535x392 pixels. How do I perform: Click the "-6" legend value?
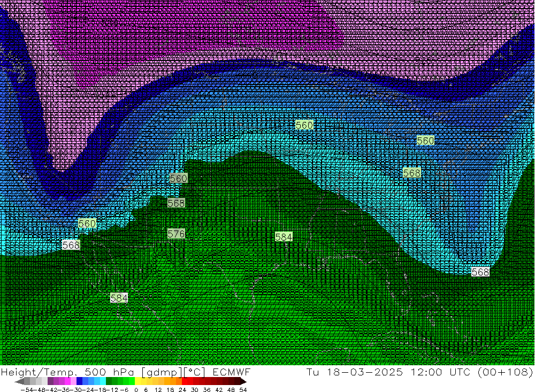tap(124, 390)
